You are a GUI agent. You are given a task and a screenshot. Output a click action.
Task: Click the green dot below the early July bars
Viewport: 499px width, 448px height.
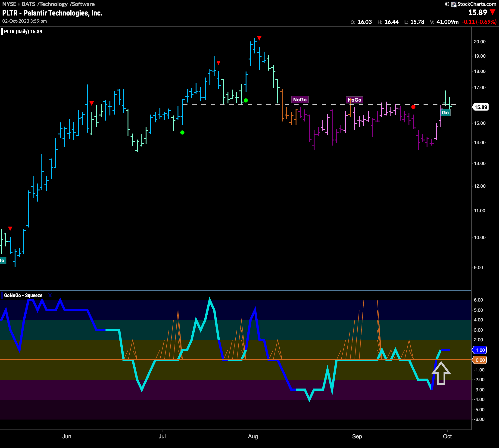tap(182, 132)
